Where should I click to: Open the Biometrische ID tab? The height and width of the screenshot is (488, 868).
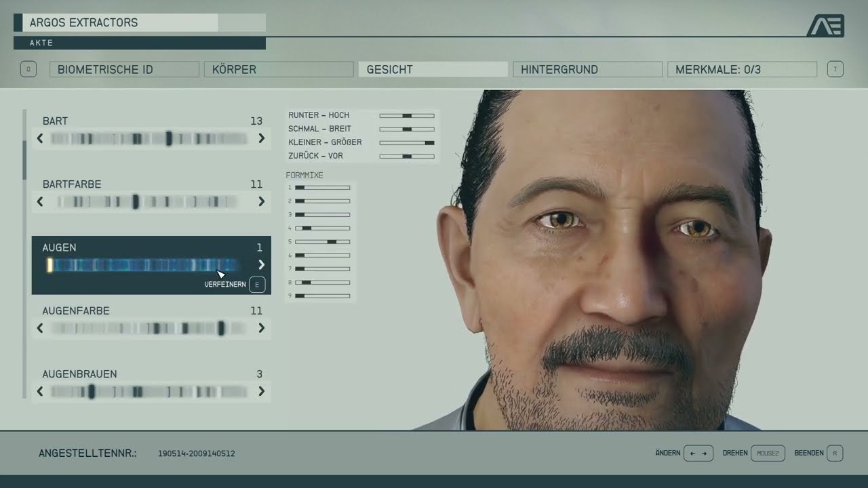coord(124,69)
